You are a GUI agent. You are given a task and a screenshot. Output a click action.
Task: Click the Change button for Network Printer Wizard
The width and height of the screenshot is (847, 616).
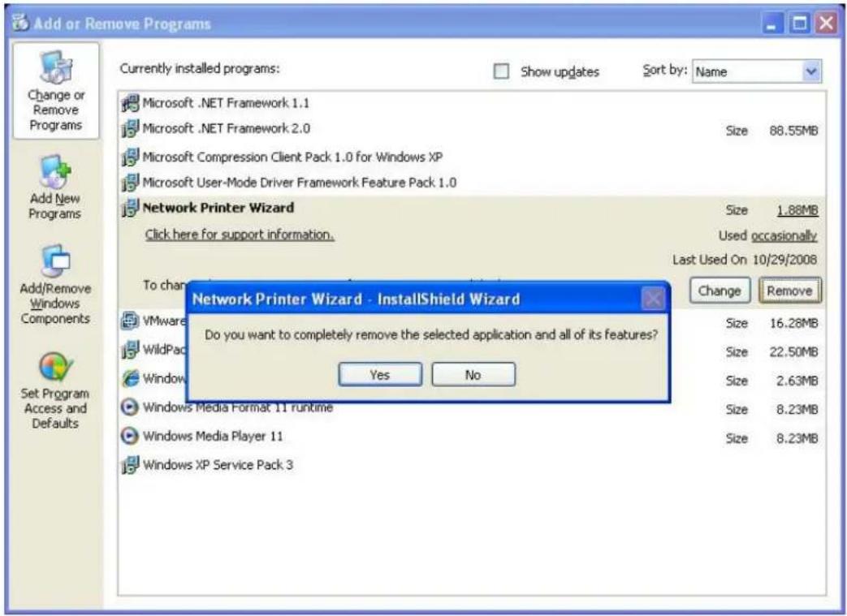[x=720, y=291]
